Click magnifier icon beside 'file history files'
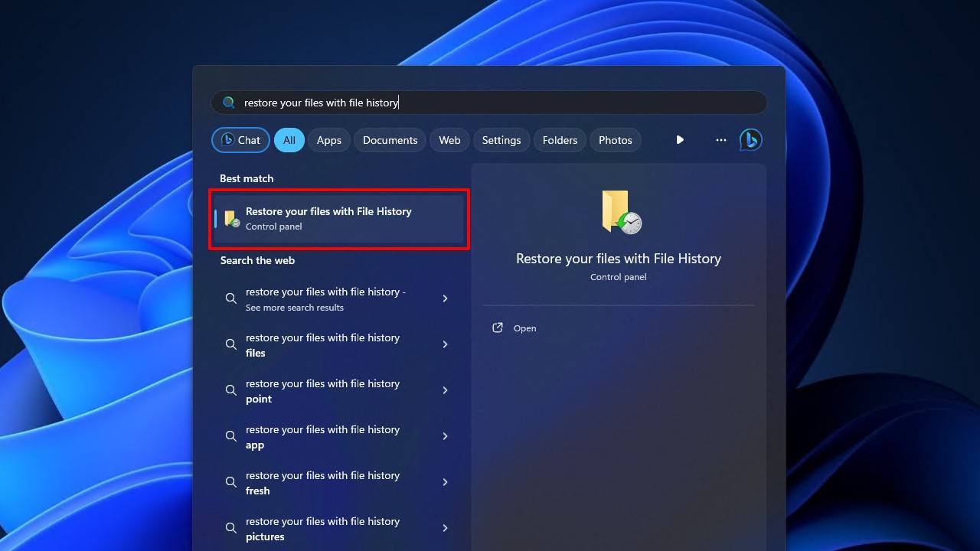Image resolution: width=980 pixels, height=551 pixels. 230,344
